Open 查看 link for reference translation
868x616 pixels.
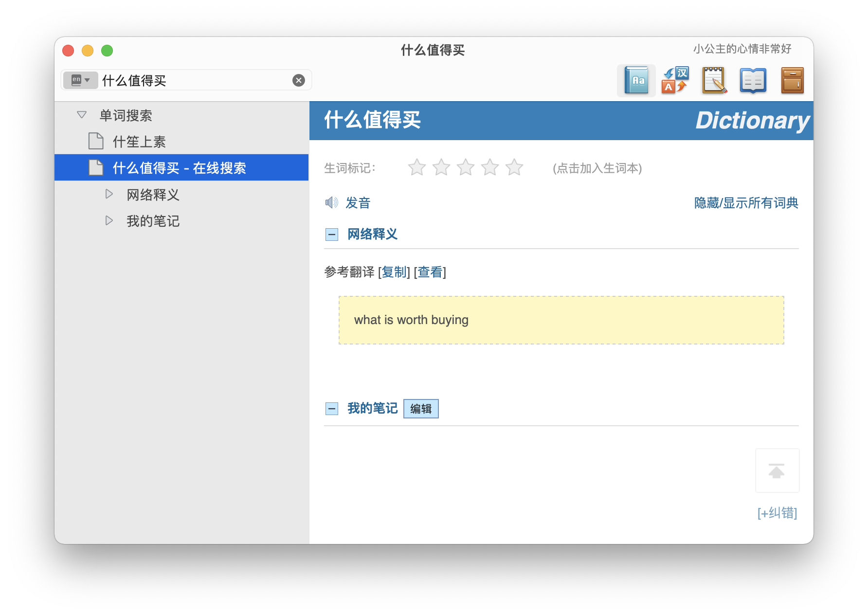pyautogui.click(x=430, y=272)
